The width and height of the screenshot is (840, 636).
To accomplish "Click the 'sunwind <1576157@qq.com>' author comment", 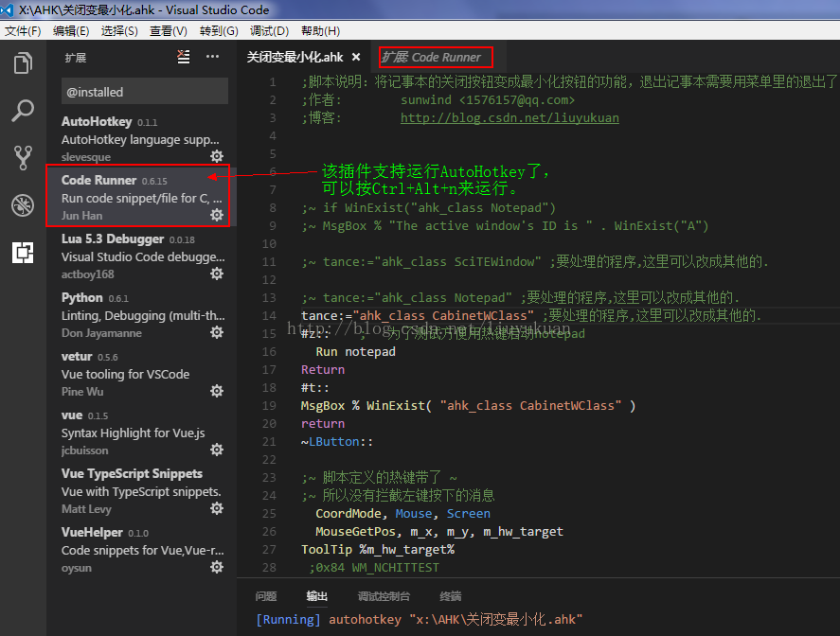I will click(488, 100).
